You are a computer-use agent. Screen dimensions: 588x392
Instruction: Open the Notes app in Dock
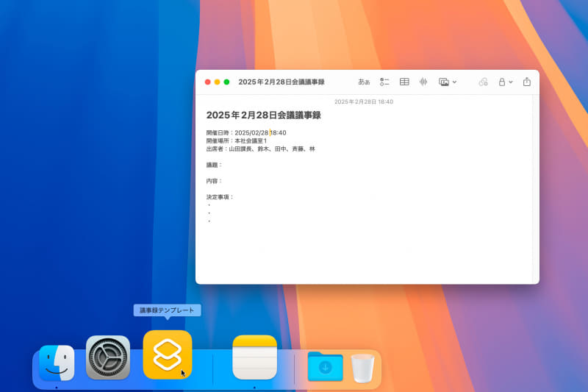click(254, 357)
